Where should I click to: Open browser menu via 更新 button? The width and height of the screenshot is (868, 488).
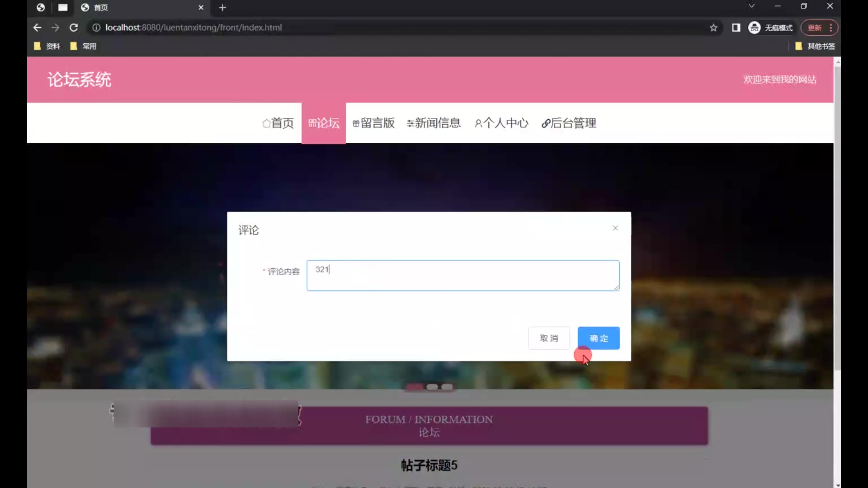(x=819, y=28)
